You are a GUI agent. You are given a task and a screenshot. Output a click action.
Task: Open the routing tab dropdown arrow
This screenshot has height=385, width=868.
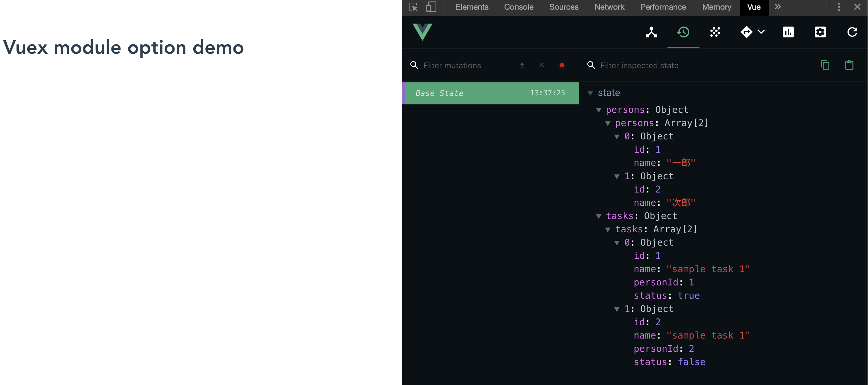pos(761,32)
